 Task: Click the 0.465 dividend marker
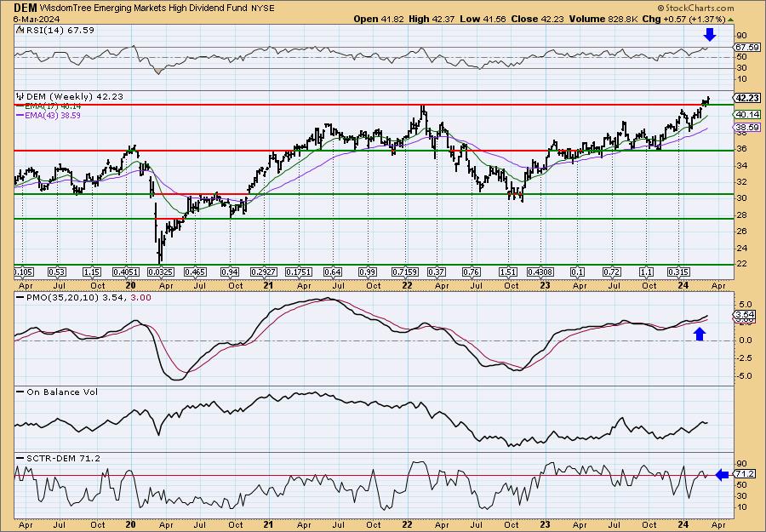point(196,272)
